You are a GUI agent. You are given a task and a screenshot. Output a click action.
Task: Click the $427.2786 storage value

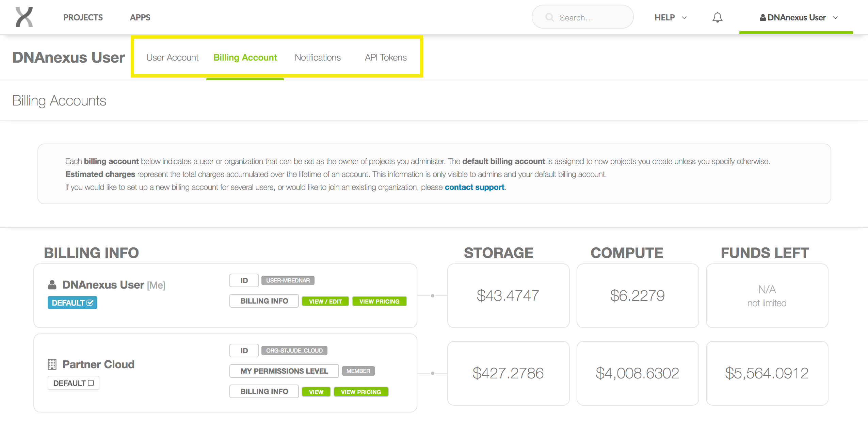[508, 373]
